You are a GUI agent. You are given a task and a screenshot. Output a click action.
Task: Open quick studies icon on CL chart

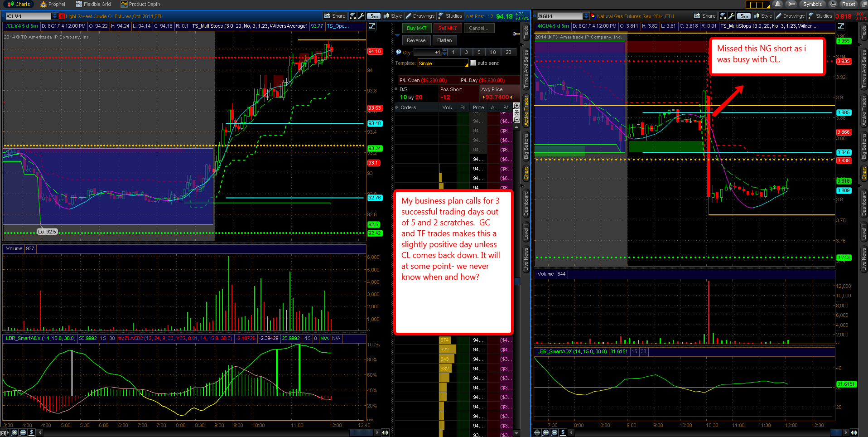point(353,16)
